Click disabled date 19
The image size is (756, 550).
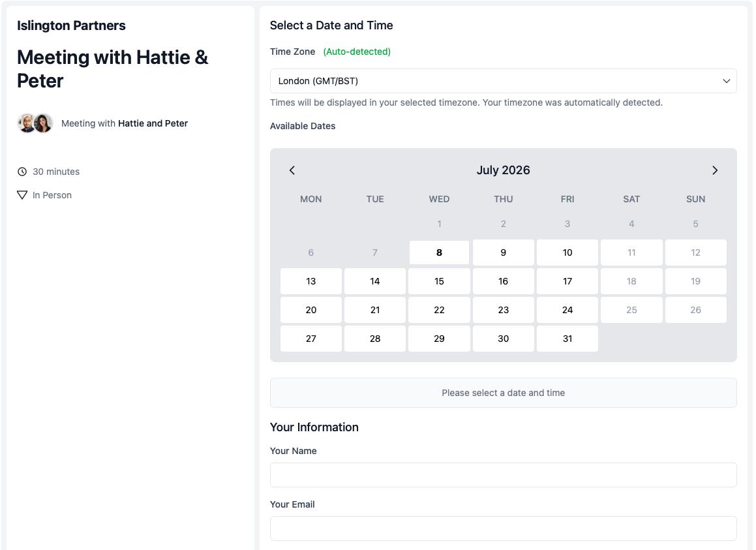696,281
